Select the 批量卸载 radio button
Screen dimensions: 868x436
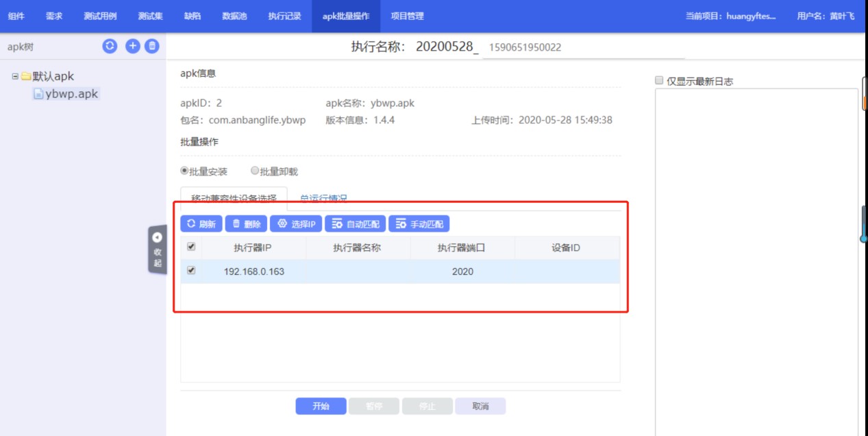(x=255, y=171)
